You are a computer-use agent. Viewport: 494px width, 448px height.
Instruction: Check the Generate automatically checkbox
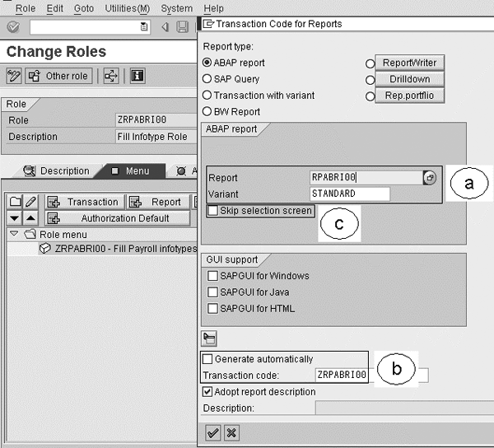(207, 359)
